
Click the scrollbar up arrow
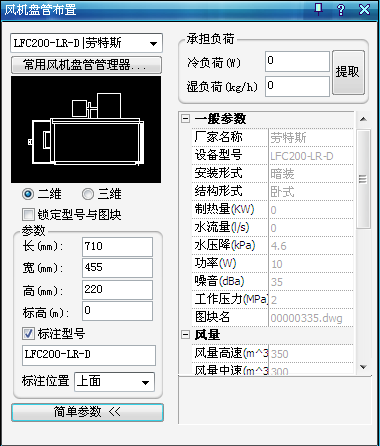click(363, 119)
